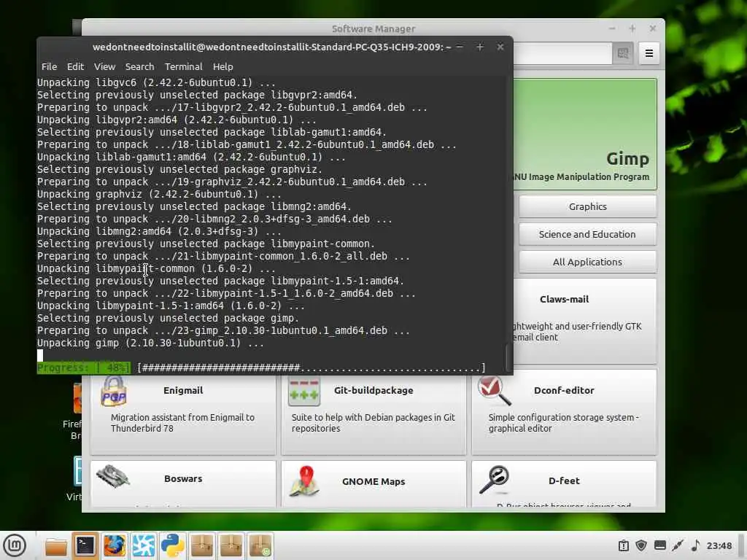Click the second package box taskbar icon
Image resolution: width=747 pixels, height=560 pixels.
point(231,545)
